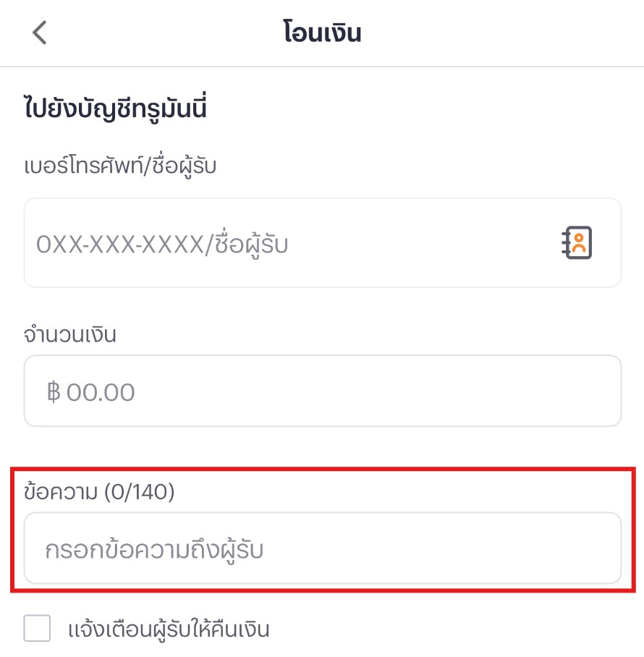Open the contacts address book icon
Screen dimensions: 644x657
tap(577, 243)
